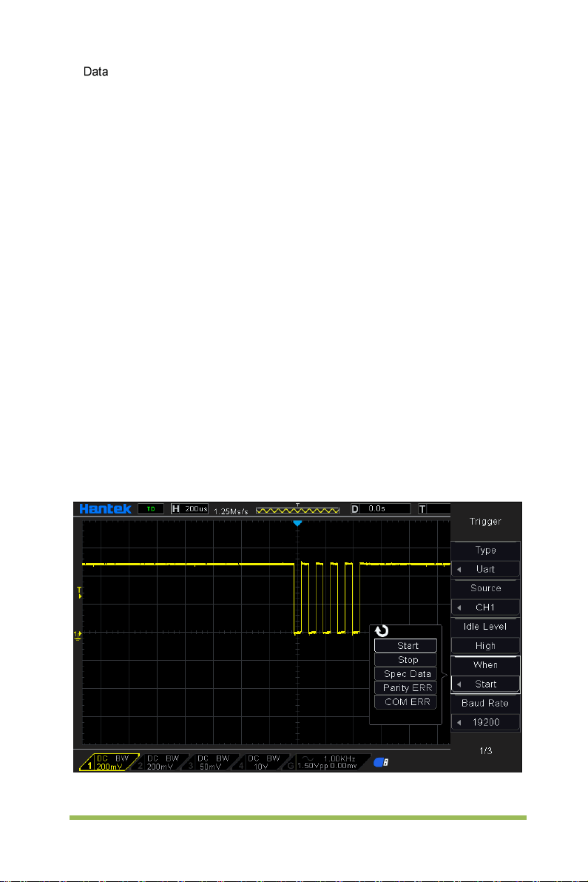The height and width of the screenshot is (882, 588).
Task: Select Stop in the When popup
Action: pos(406,660)
